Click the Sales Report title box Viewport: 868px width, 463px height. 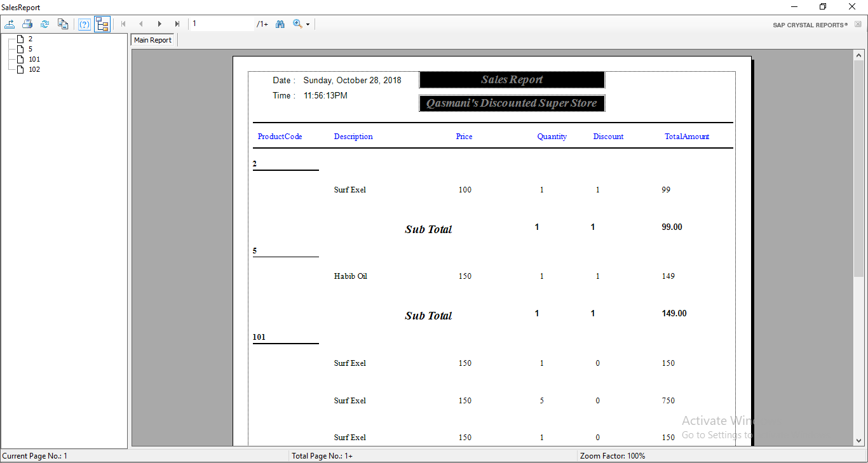tap(512, 80)
